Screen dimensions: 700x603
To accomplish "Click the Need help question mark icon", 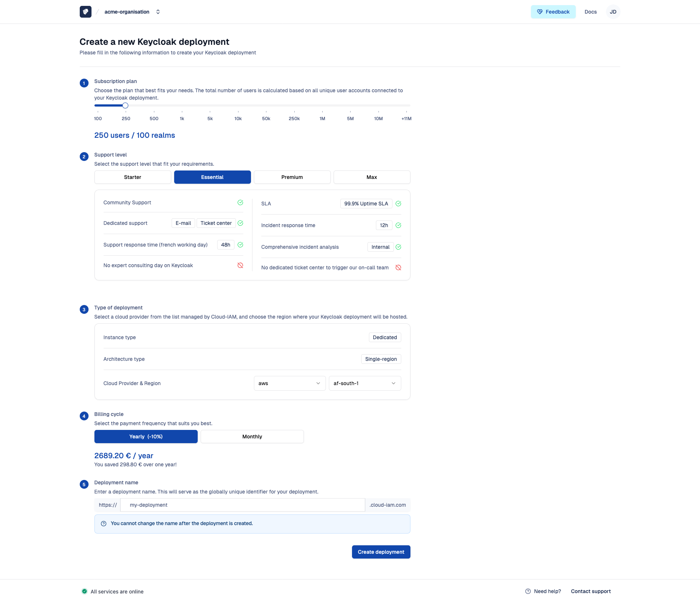I will click(x=528, y=591).
